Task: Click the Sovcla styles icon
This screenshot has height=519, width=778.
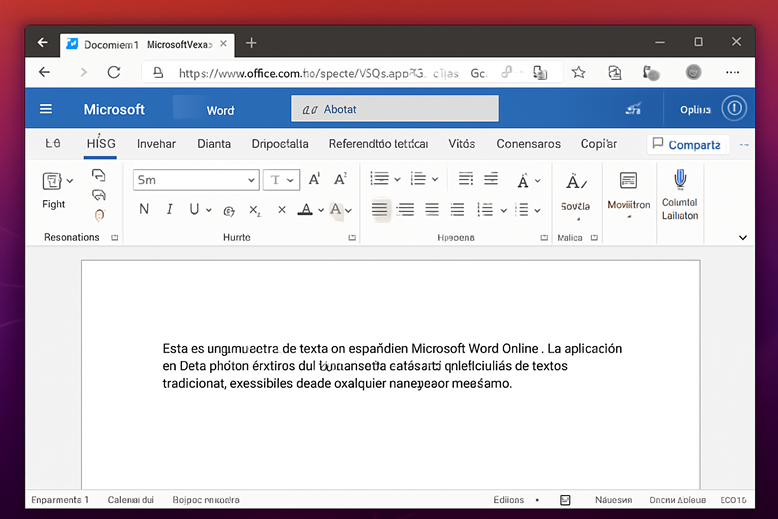Action: 576,182
